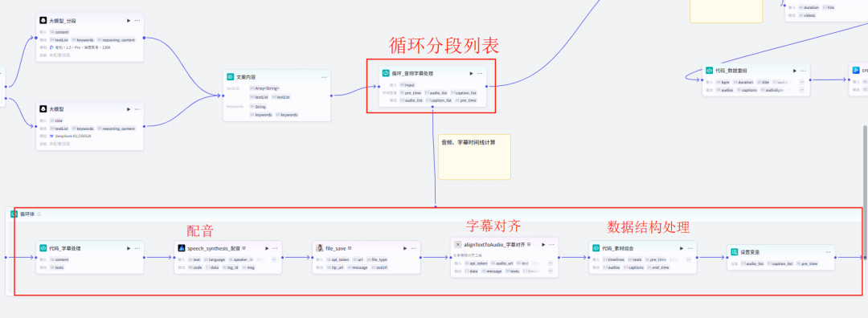Select the 文案内容 node title
Viewport: 868px width, 318px height.
point(246,77)
